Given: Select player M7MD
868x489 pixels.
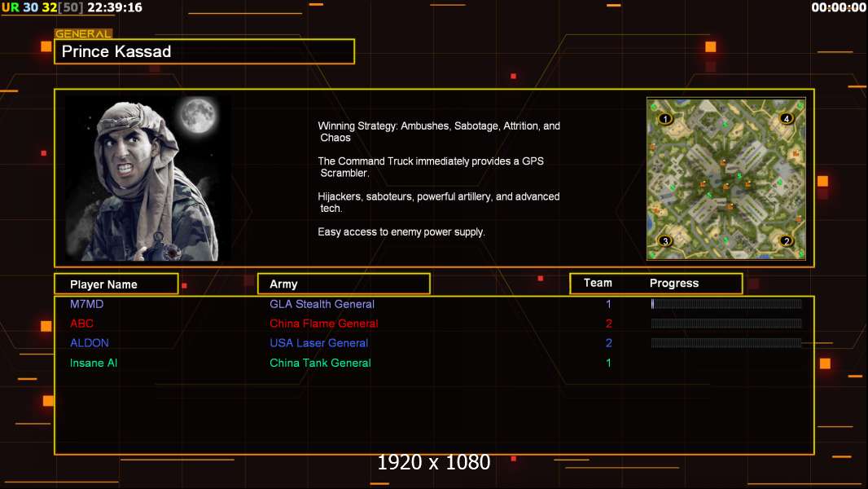Looking at the screenshot, I should pyautogui.click(x=86, y=304).
